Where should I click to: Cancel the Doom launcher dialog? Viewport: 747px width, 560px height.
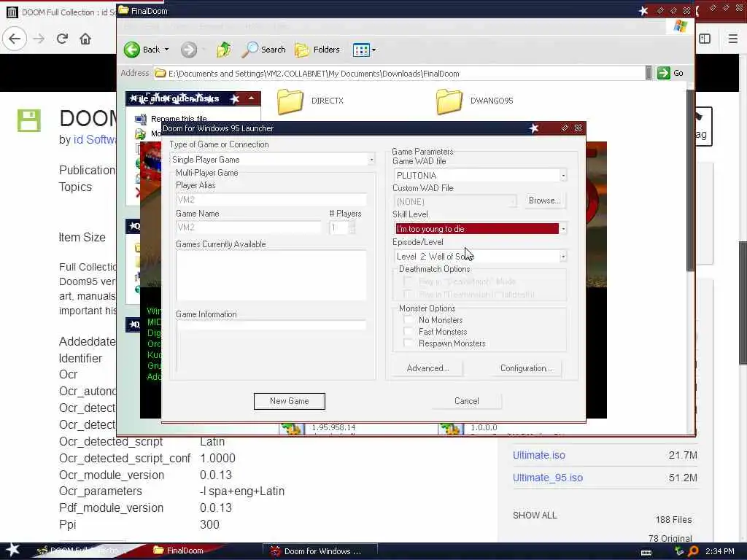coord(466,401)
